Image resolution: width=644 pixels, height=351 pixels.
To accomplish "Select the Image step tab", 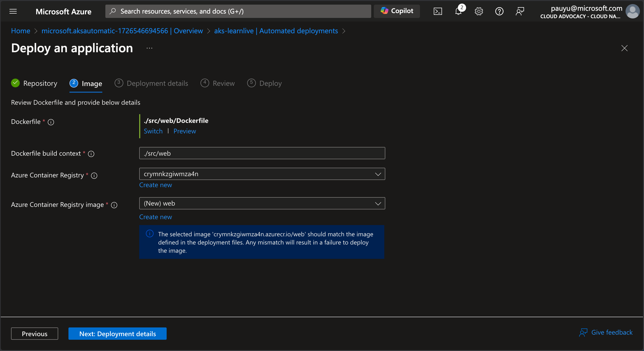I will point(86,83).
